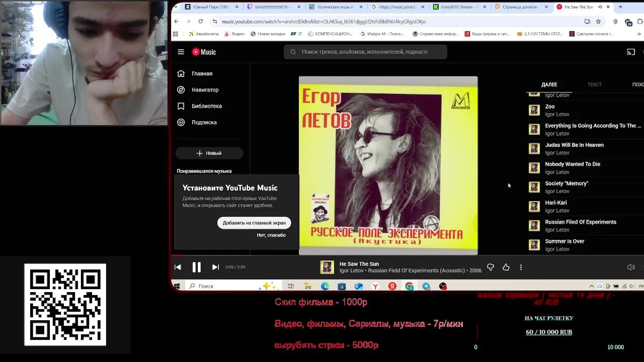This screenshot has height=362, width=644.
Task: Switch to the ТЕКСТ lyrics tab
Action: [595, 84]
